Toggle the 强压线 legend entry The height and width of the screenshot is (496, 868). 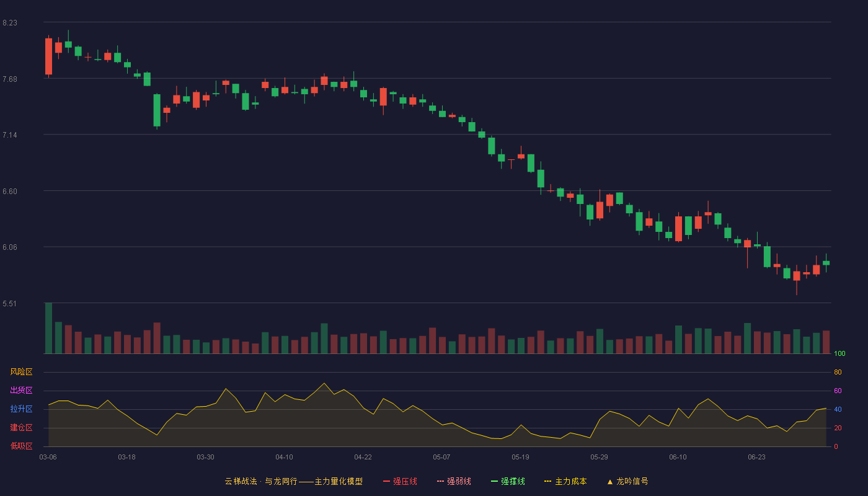(400, 481)
